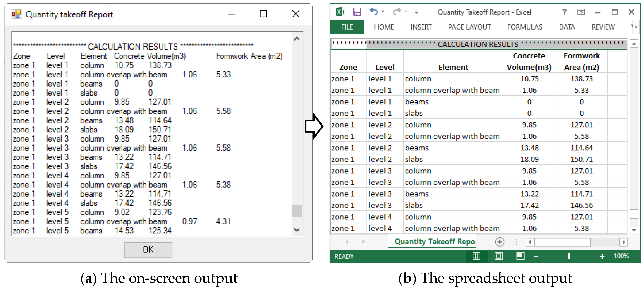
Task: Click the Undo arrow in Excel
Action: point(374,11)
